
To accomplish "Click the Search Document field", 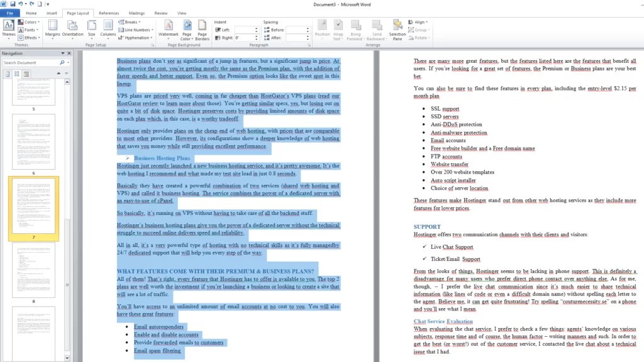I will [x=31, y=63].
